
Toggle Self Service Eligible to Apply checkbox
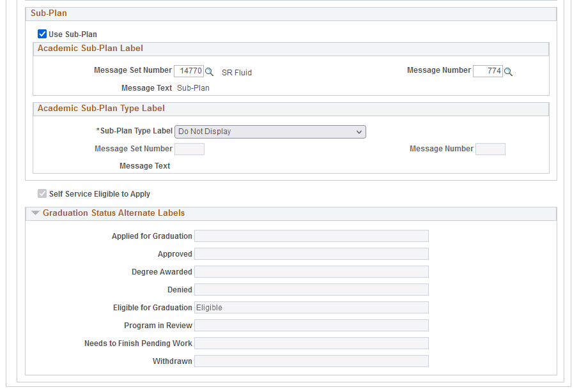[42, 193]
